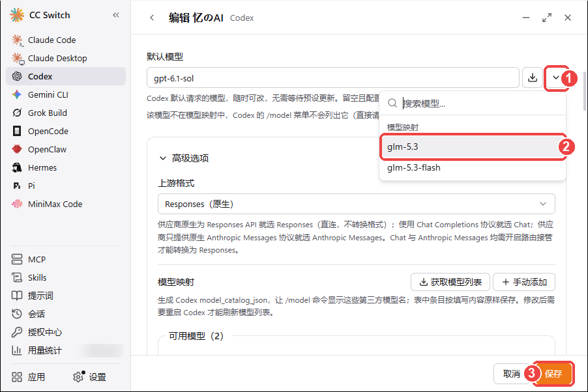Open Grok Build in the sidebar
Viewport: 588px width, 392px height.
click(66, 113)
